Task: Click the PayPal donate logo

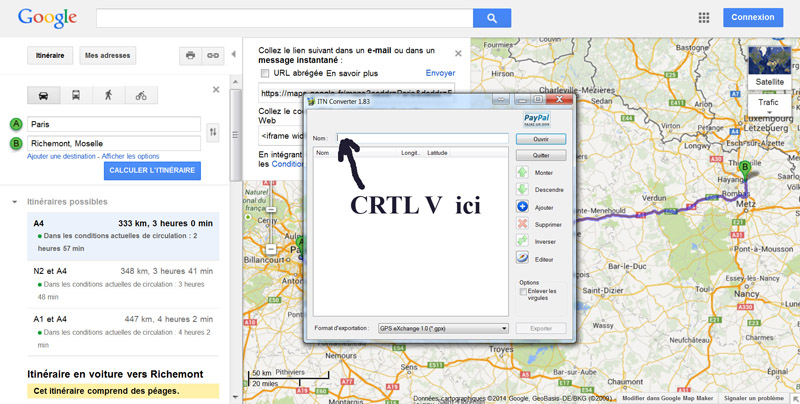Action: click(x=537, y=119)
